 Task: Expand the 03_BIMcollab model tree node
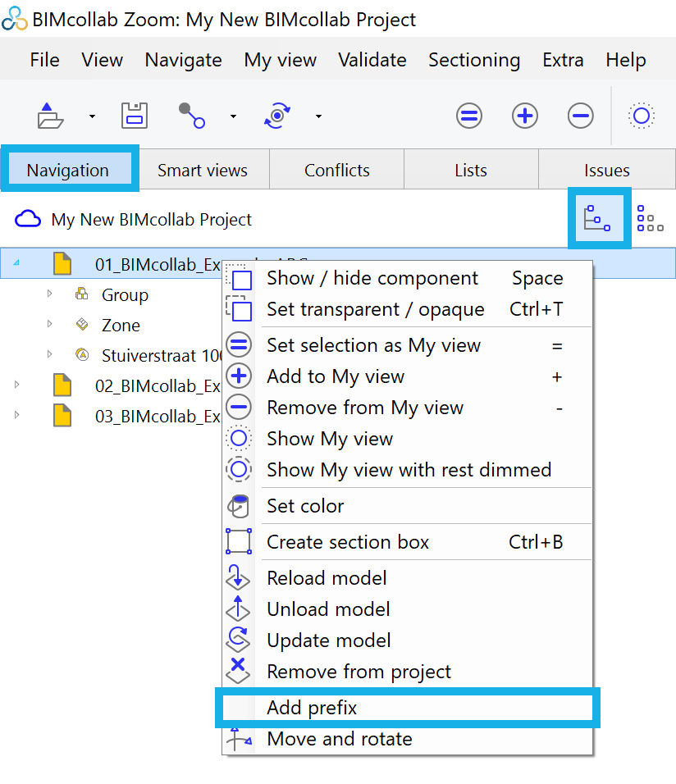(x=17, y=415)
